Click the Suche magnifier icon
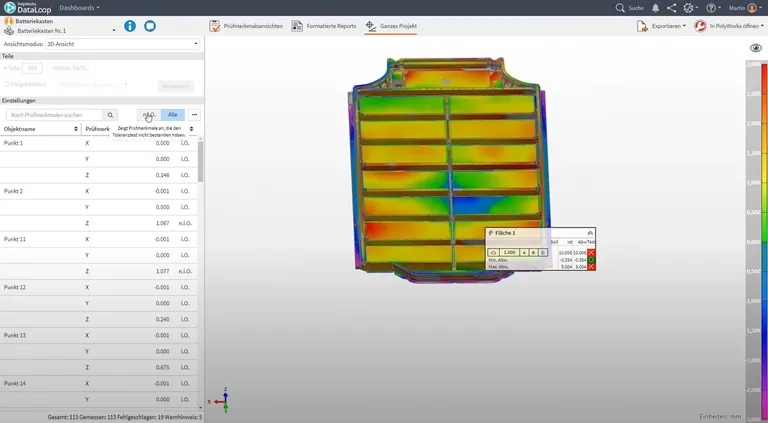The image size is (768, 423). click(x=620, y=8)
